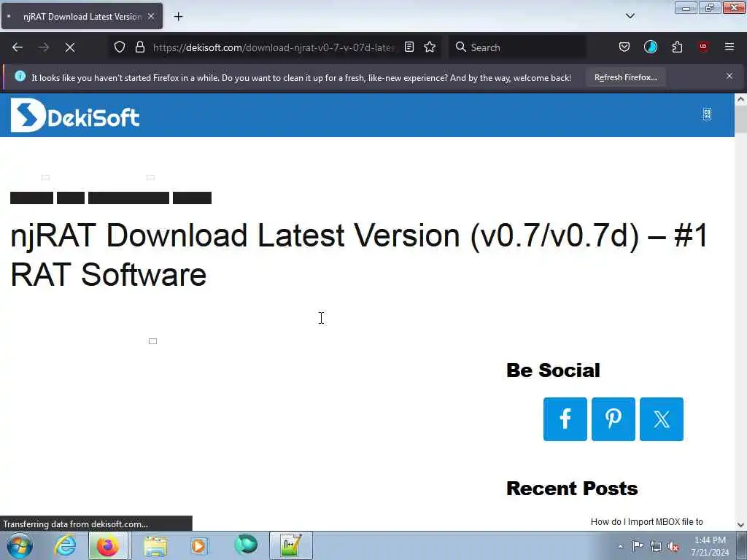Toggle reader view icon
This screenshot has width=747, height=560.
(x=409, y=47)
